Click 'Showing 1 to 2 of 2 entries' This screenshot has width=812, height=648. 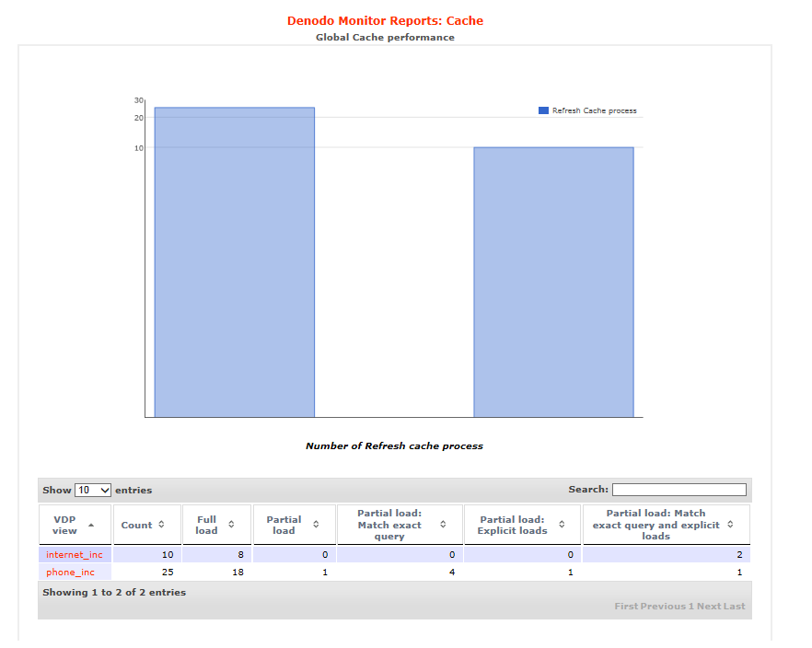[x=114, y=592]
